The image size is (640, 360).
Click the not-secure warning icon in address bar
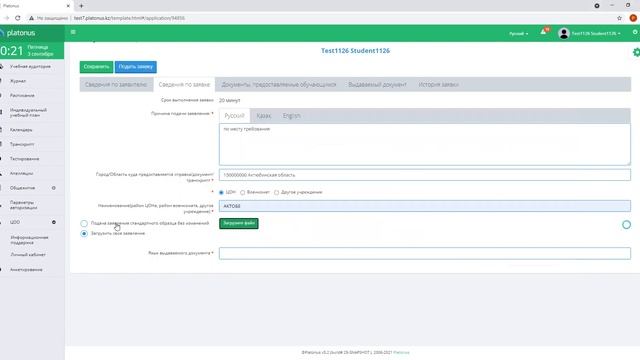click(x=31, y=18)
